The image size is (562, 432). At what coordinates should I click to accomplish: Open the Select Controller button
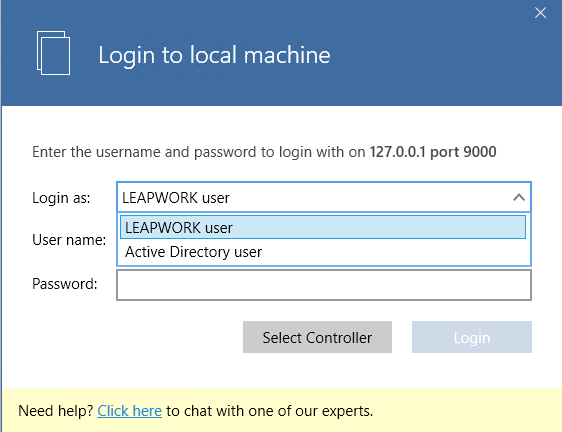tap(317, 337)
